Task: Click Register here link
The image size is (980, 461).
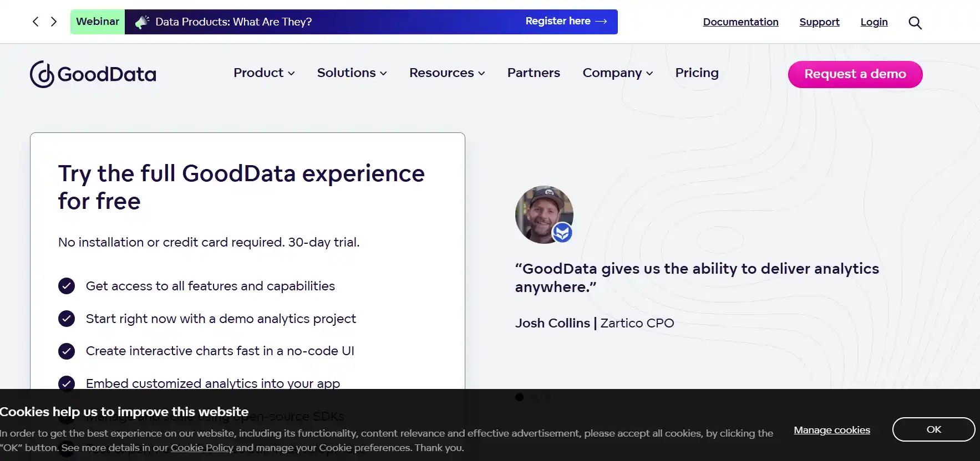Action: coord(566,21)
